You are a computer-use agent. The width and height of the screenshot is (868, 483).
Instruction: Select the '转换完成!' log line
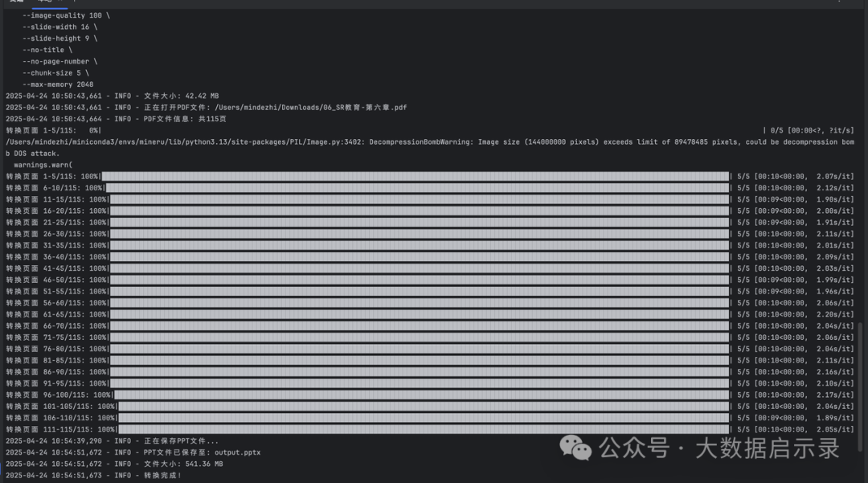pyautogui.click(x=93, y=476)
